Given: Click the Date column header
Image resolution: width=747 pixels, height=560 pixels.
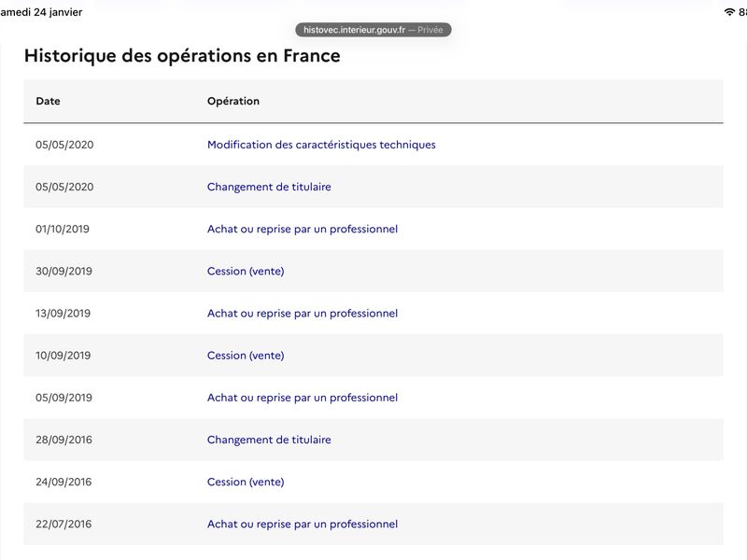Looking at the screenshot, I should (48, 101).
